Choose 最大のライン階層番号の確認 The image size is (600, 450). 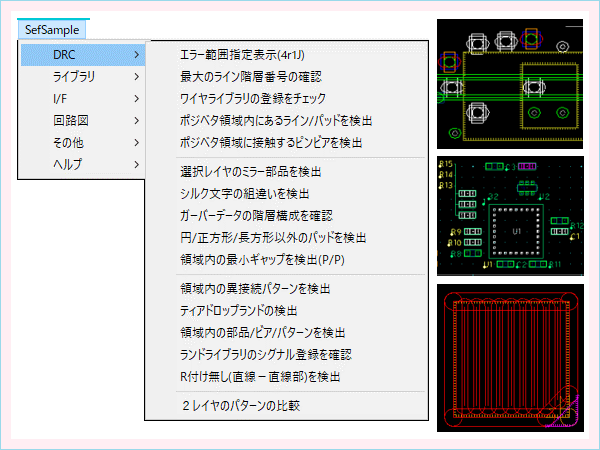pyautogui.click(x=251, y=76)
